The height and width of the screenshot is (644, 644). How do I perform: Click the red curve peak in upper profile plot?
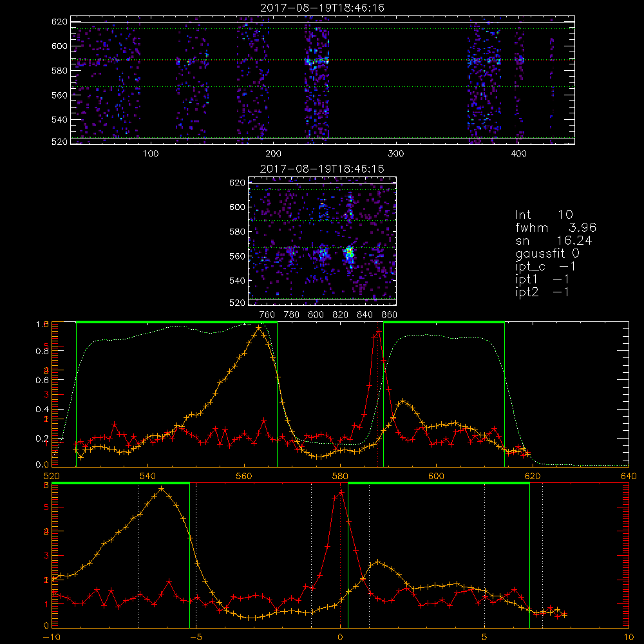pos(379,331)
